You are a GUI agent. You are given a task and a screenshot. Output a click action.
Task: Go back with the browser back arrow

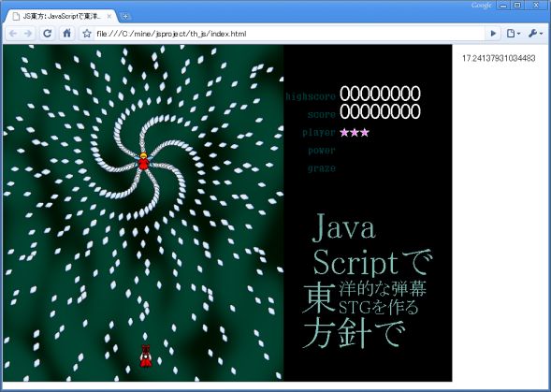(13, 34)
